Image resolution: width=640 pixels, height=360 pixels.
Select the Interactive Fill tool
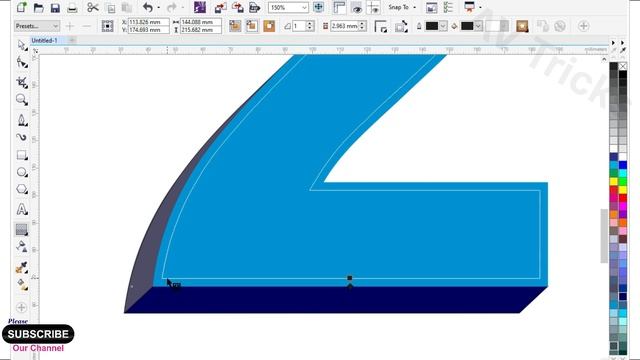coord(22,284)
